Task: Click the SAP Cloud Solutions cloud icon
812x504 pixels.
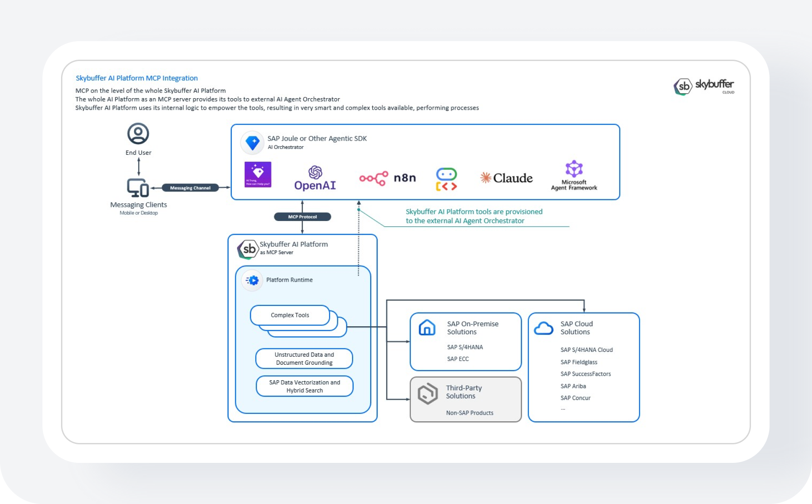Action: point(544,328)
